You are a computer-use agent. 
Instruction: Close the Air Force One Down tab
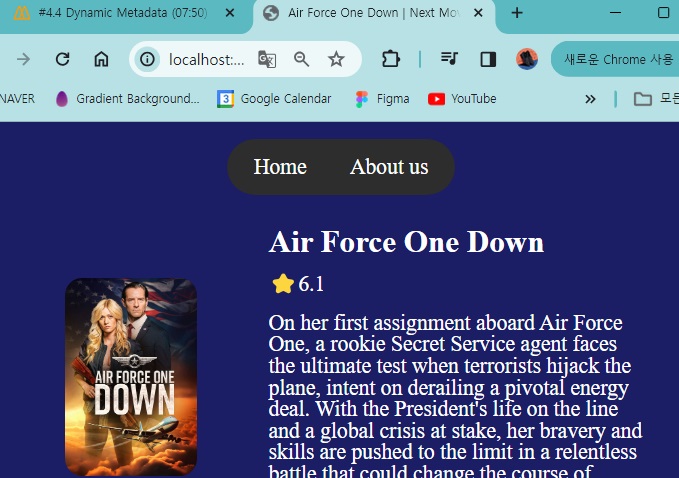478,13
